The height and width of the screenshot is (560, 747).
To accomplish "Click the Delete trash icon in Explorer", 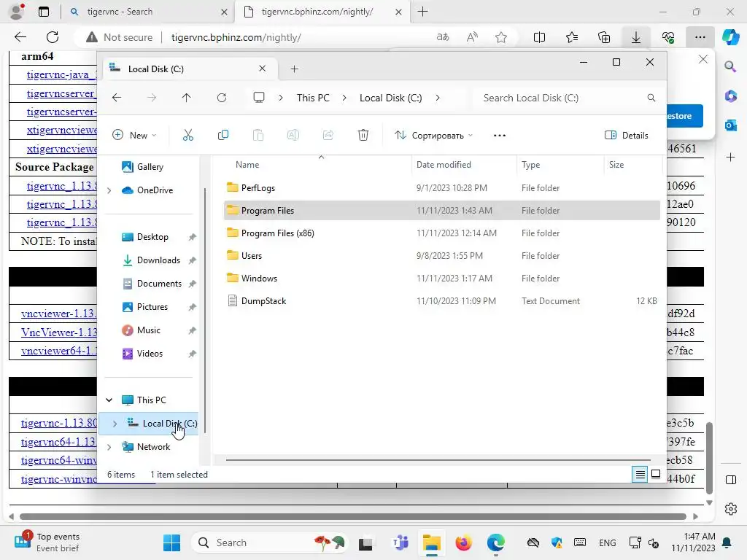I will 363,135.
